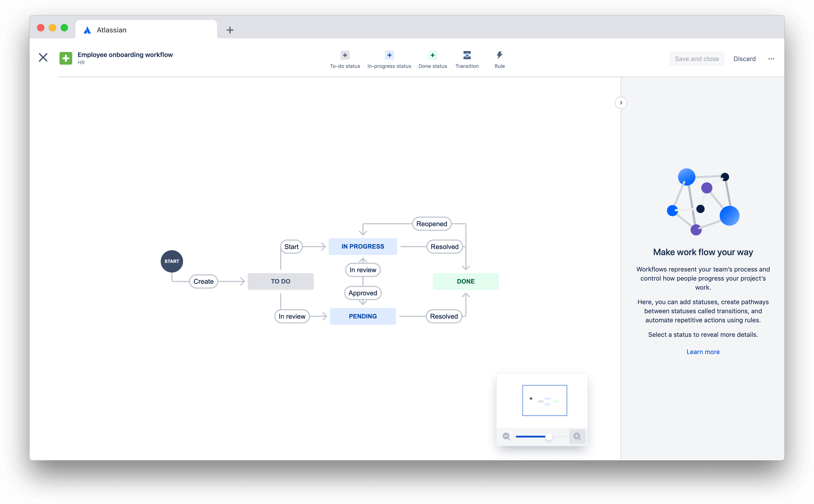Image resolution: width=814 pixels, height=504 pixels.
Task: Select Employee onboarding workflow menu item
Action: 126,54
